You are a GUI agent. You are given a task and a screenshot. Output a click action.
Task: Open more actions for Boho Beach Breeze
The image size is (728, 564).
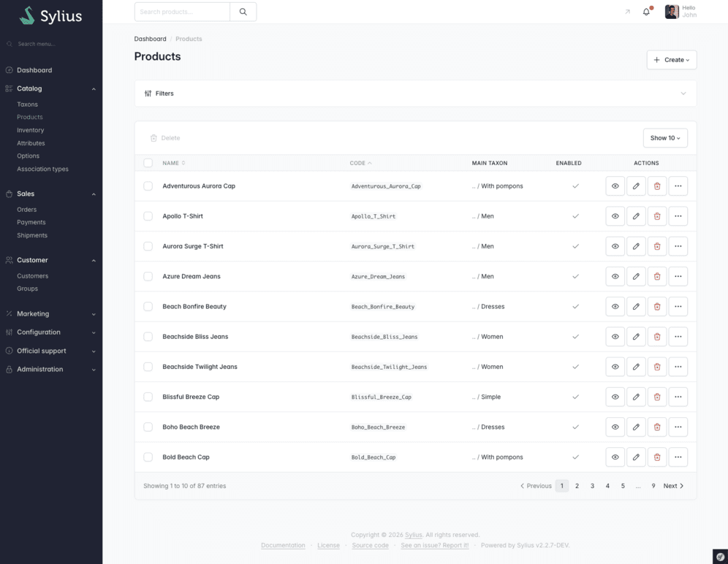click(x=678, y=427)
